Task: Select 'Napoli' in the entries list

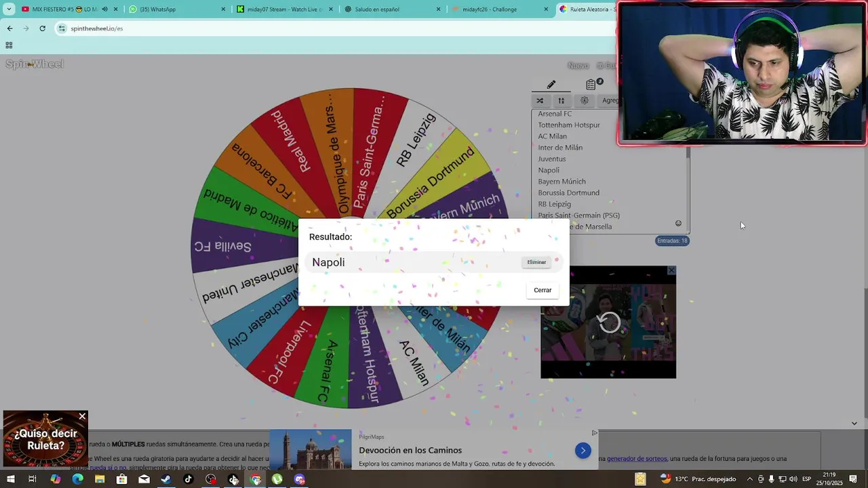Action: [549, 170]
